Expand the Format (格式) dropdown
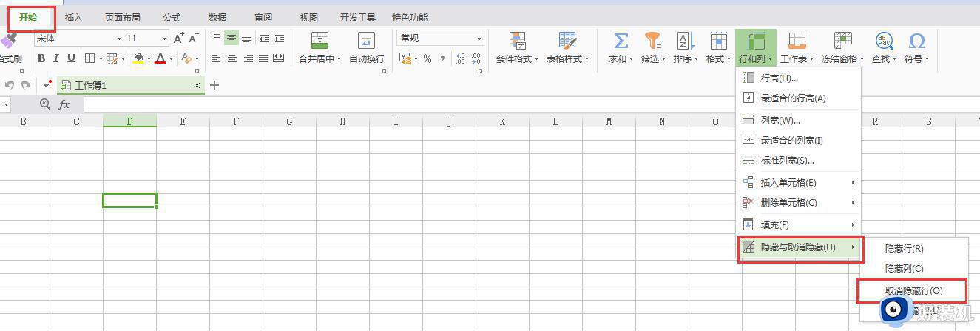This screenshot has height=331, width=980. [729, 59]
